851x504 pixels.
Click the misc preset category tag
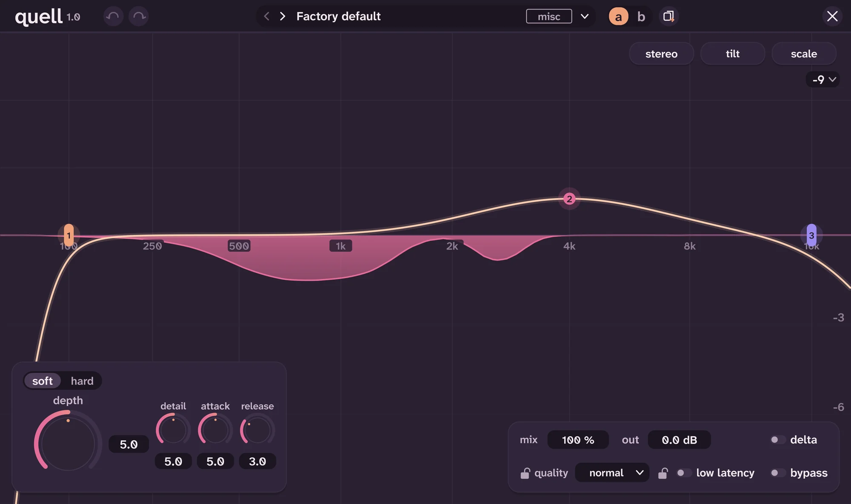549,16
